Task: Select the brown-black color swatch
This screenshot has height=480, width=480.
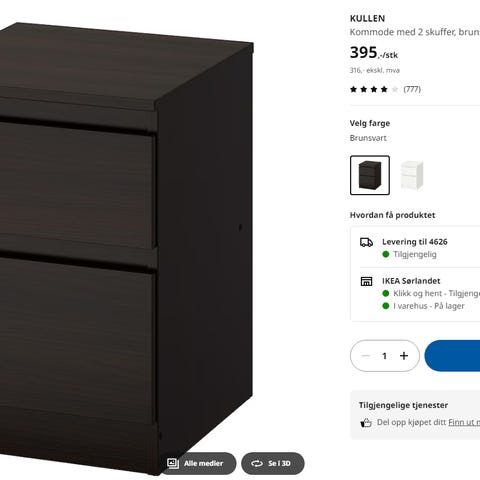Action: click(x=370, y=175)
